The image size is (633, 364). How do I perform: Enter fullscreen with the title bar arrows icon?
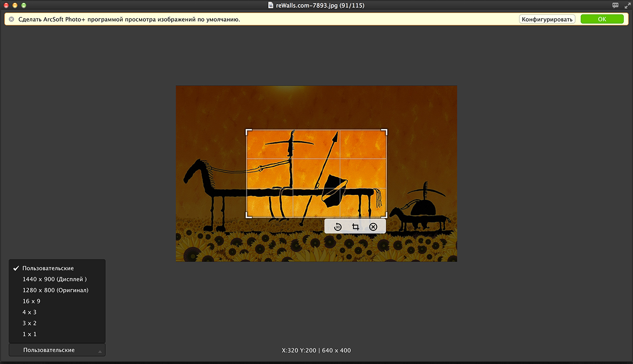pyautogui.click(x=628, y=5)
